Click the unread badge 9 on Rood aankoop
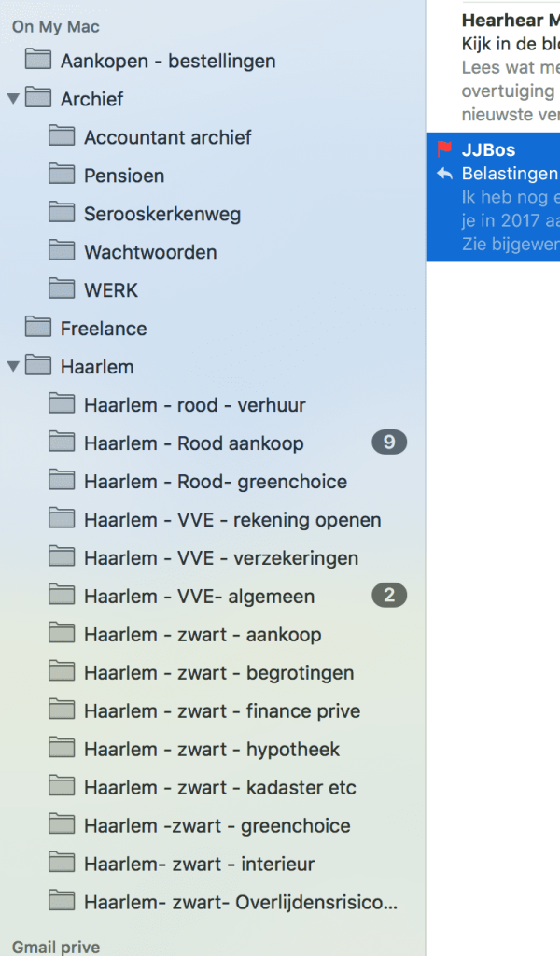Image resolution: width=560 pixels, height=956 pixels. coord(389,443)
